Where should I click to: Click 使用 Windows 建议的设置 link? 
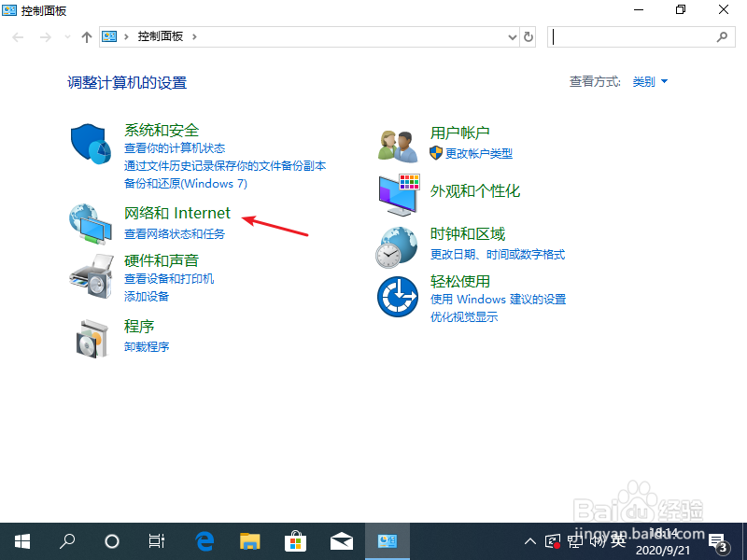(498, 300)
